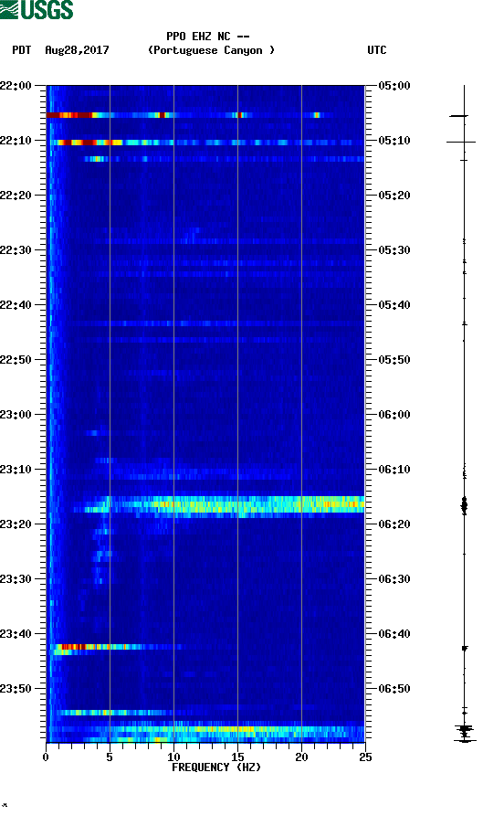
Task: Select the date Aug28,2017
Action: [77, 50]
